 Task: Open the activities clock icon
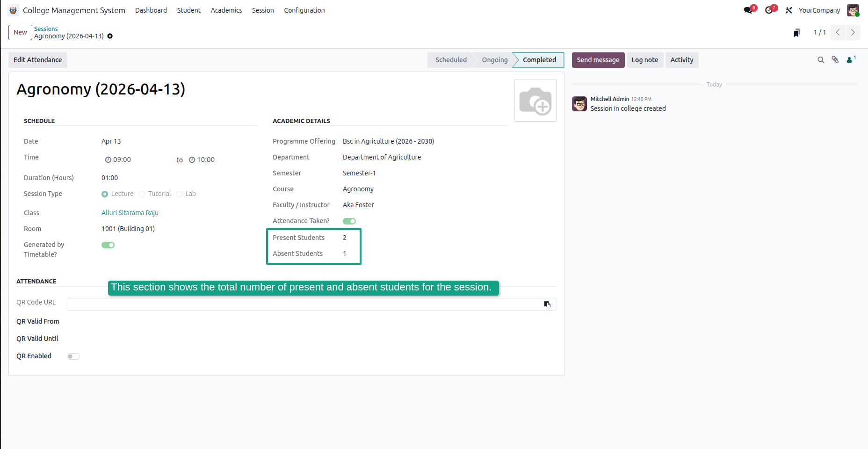click(769, 10)
